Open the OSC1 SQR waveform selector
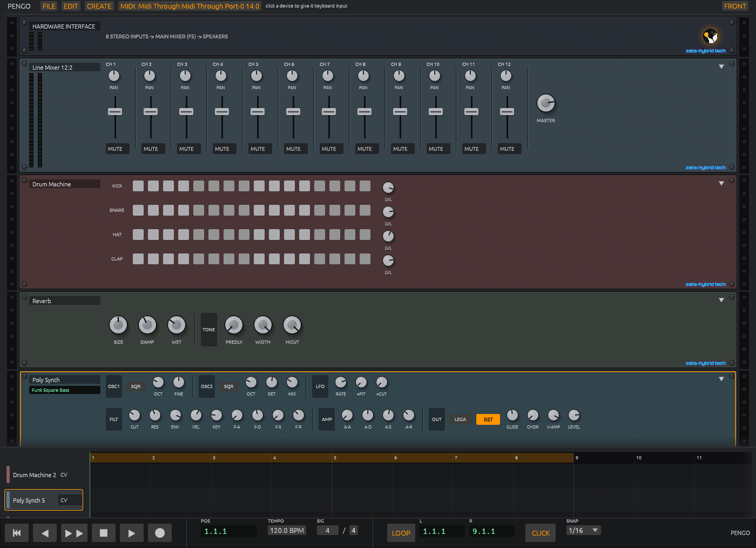756x548 pixels. 136,386
